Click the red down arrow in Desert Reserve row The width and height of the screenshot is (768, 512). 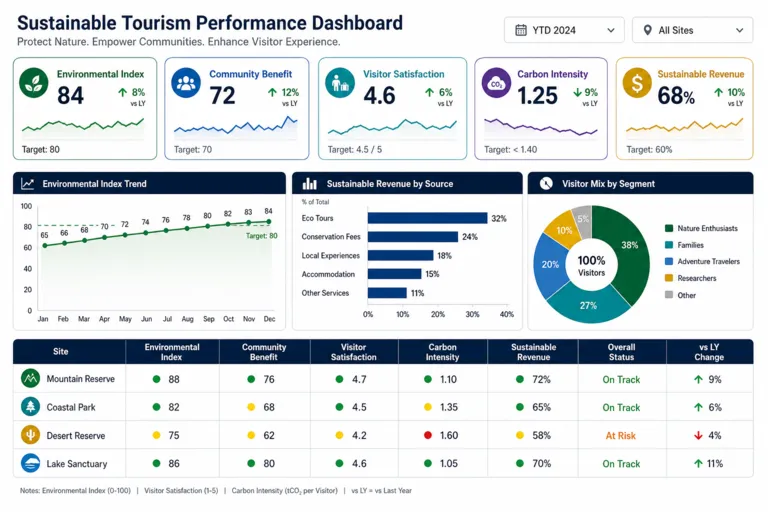click(698, 435)
